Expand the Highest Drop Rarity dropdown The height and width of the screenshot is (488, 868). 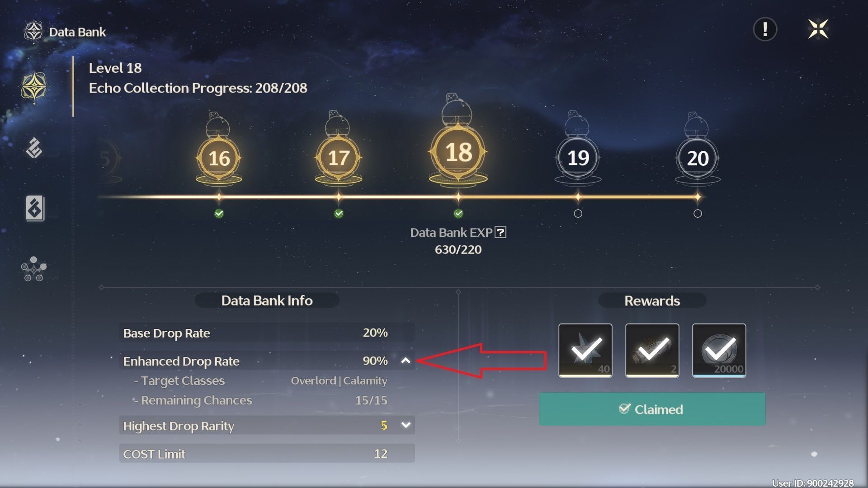click(x=406, y=425)
